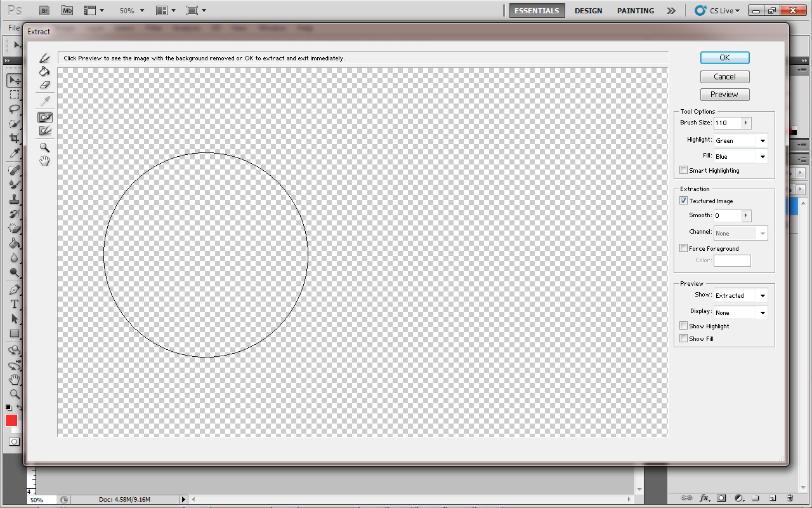Select the Edge Highlighter tool in Extract dialog
This screenshot has height=508, width=812.
click(44, 58)
